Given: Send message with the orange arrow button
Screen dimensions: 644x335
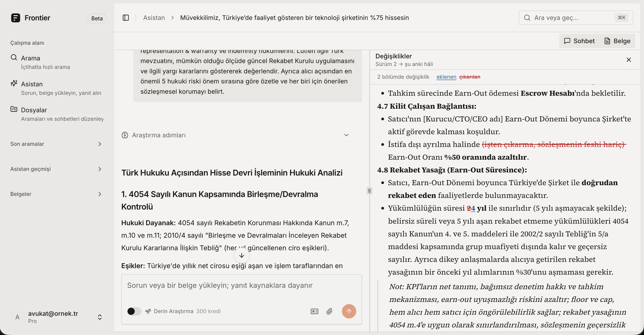Looking at the screenshot, I should [x=349, y=311].
